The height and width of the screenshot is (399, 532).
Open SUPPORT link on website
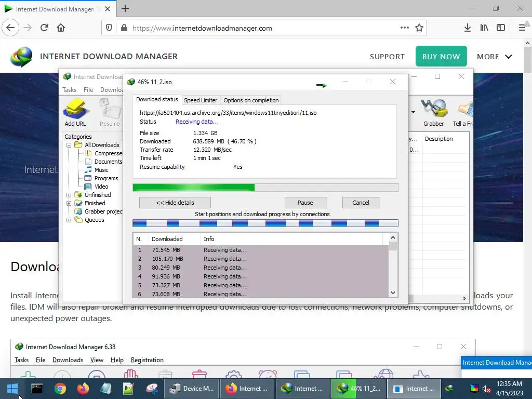coord(387,57)
